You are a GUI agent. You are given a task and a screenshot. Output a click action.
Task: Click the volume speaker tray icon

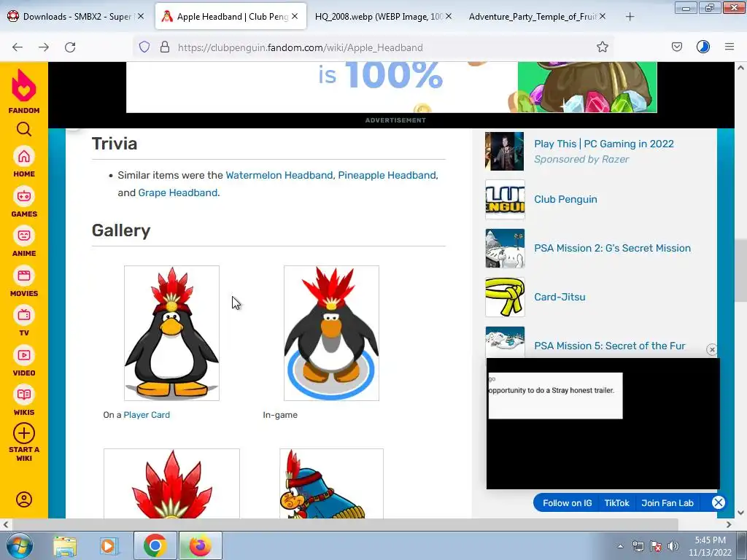click(x=673, y=546)
